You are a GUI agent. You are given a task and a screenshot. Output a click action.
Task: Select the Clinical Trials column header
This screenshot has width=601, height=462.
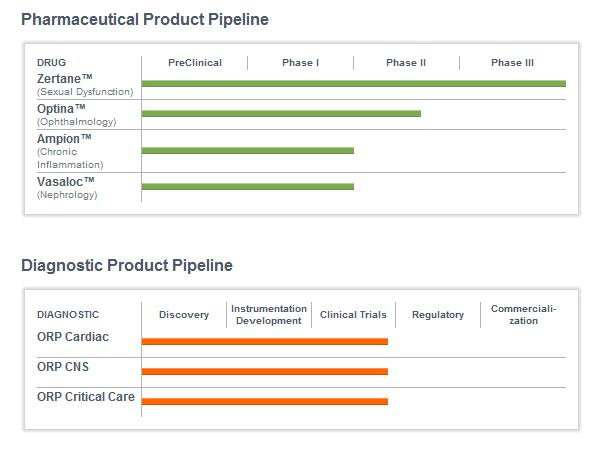(353, 315)
